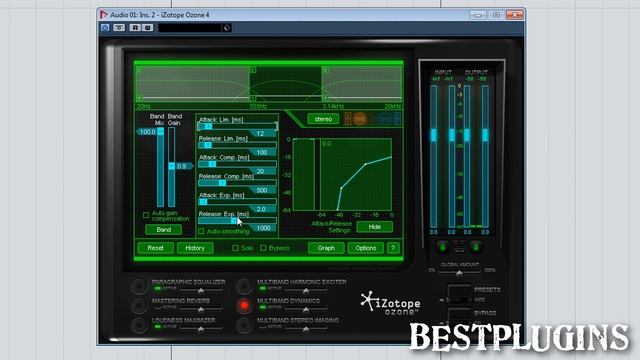The height and width of the screenshot is (360, 640).
Task: Open the Mastering Reverb module round button
Action: [139, 305]
